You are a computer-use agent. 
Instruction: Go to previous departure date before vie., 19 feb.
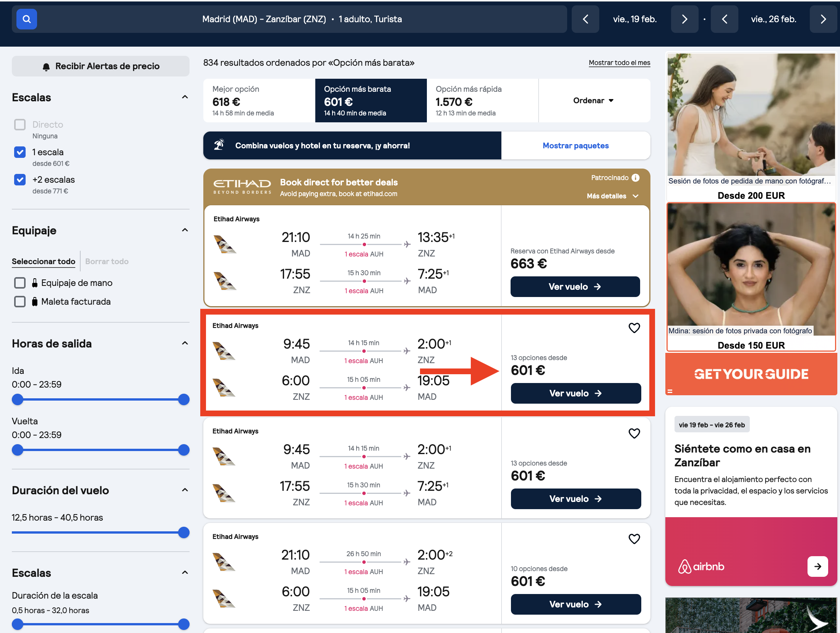pos(585,19)
